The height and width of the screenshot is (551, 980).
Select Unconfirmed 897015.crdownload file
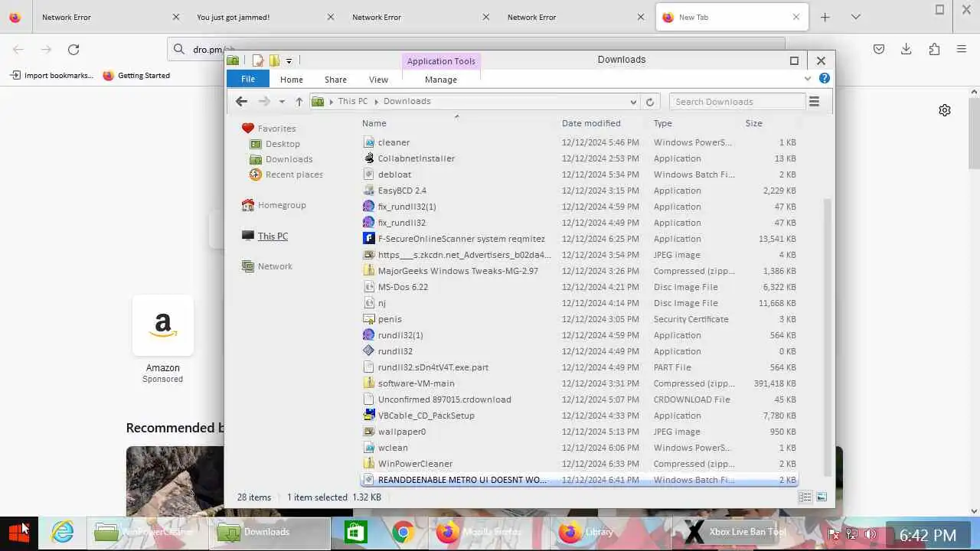click(578, 399)
